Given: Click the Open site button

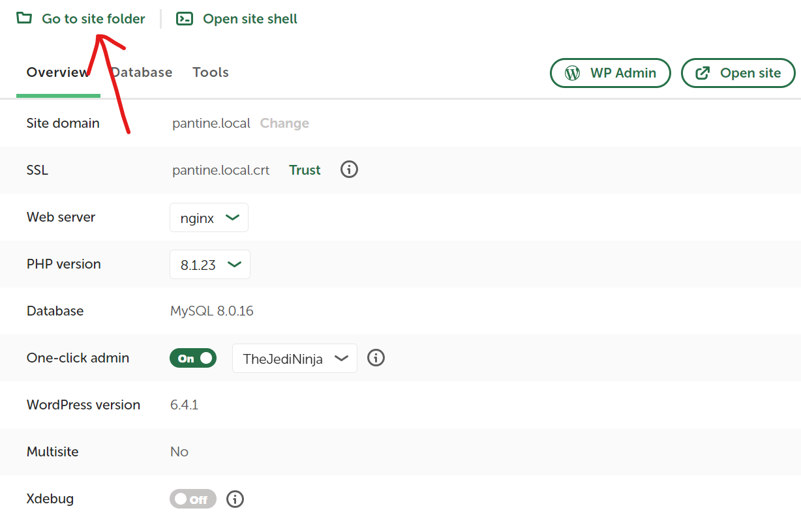Looking at the screenshot, I should pyautogui.click(x=738, y=73).
